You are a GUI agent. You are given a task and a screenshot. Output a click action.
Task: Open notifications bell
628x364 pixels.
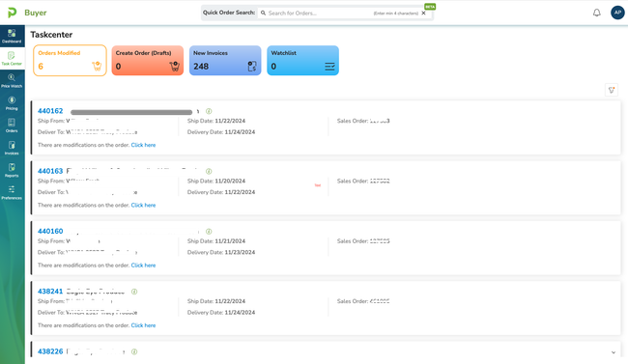coord(596,13)
